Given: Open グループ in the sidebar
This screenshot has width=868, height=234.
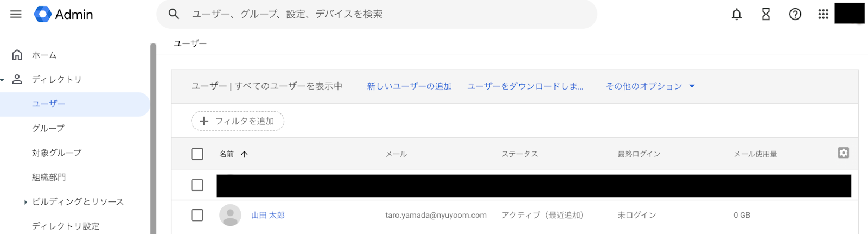Looking at the screenshot, I should click(48, 128).
